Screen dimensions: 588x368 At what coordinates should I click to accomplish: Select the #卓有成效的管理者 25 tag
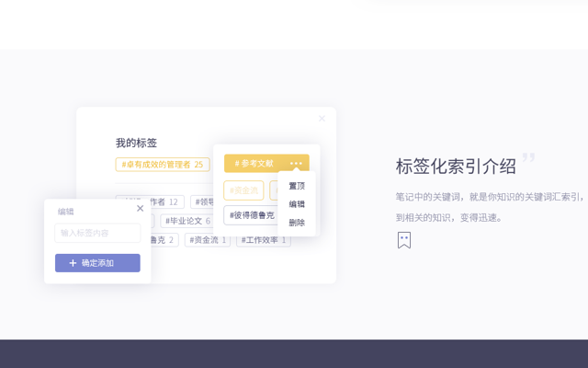pyautogui.click(x=163, y=165)
